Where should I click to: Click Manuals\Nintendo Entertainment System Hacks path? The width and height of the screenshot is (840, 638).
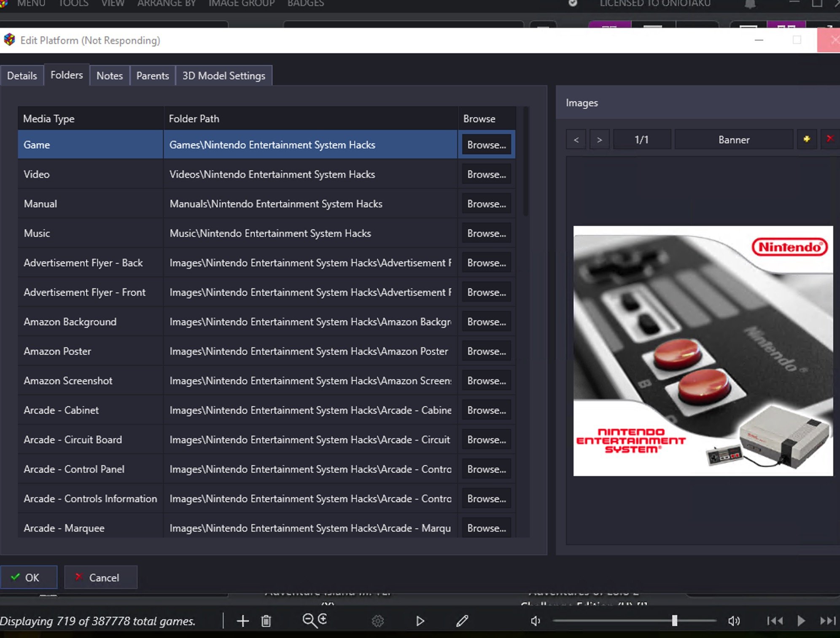276,204
